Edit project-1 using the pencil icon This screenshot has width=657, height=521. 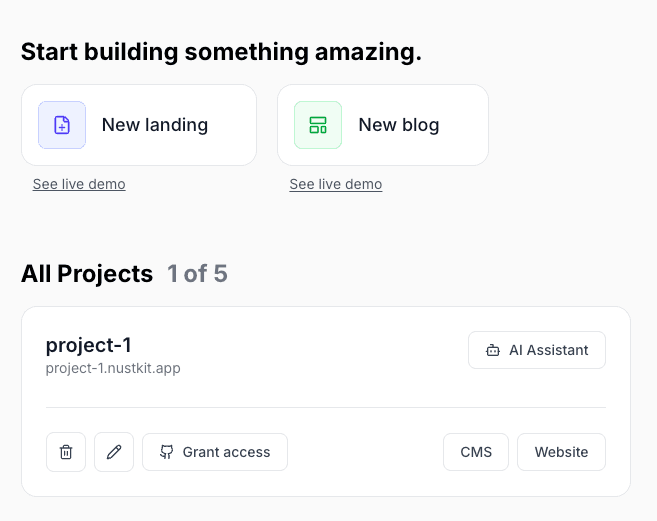click(114, 452)
